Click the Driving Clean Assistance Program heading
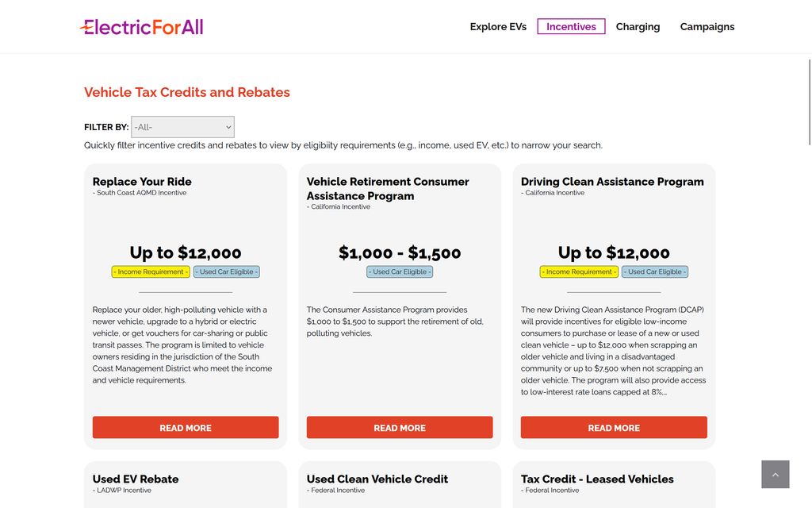The width and height of the screenshot is (812, 508). click(612, 182)
